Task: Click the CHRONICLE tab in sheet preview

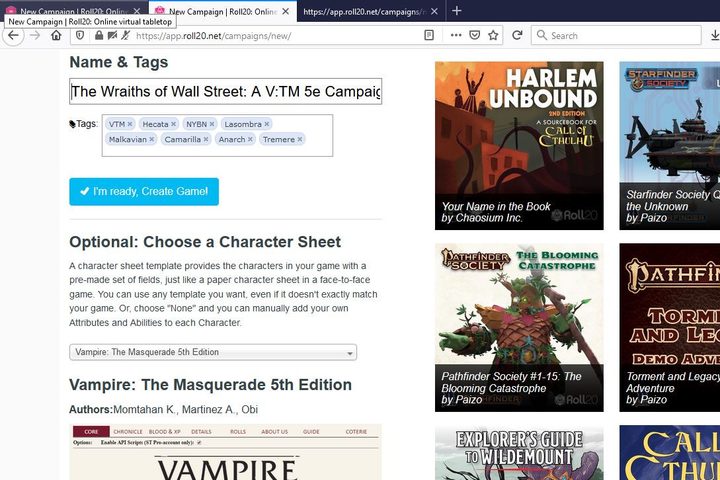Action: pyautogui.click(x=128, y=432)
